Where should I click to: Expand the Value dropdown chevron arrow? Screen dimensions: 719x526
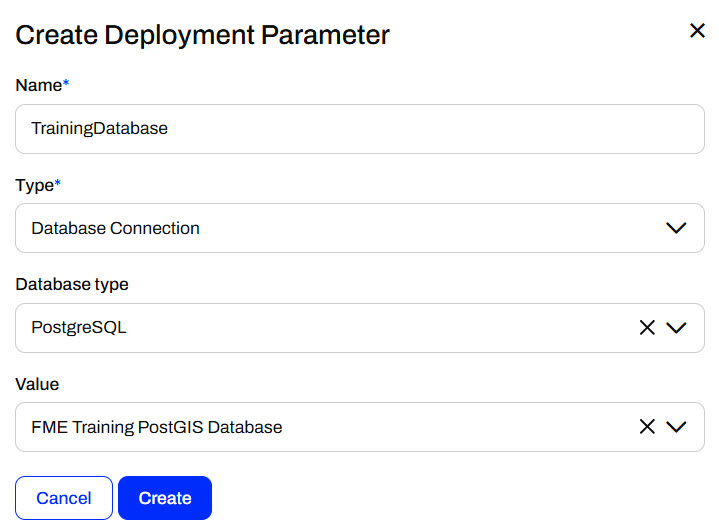click(x=676, y=427)
